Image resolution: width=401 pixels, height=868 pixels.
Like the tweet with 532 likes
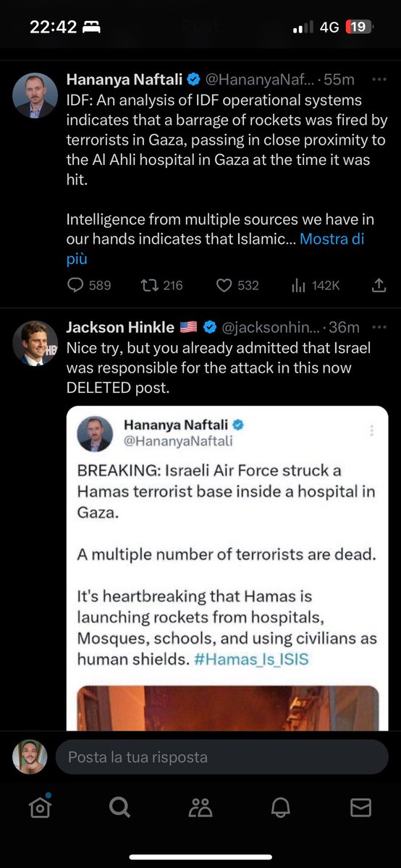pos(237,286)
